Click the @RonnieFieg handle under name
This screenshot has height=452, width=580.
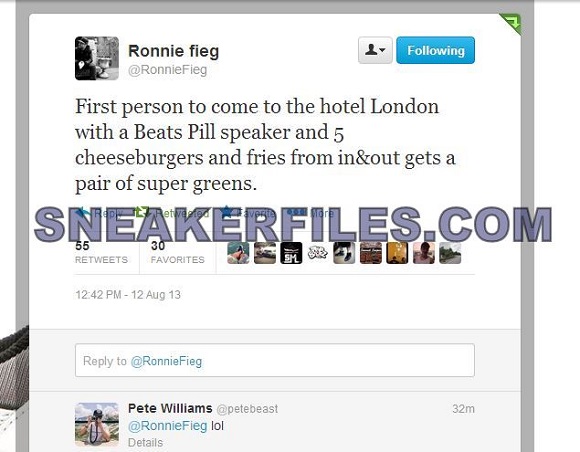pos(167,70)
